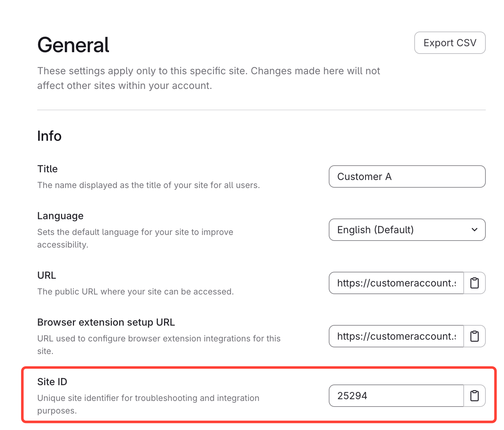Click the Language setting label

pyautogui.click(x=60, y=216)
